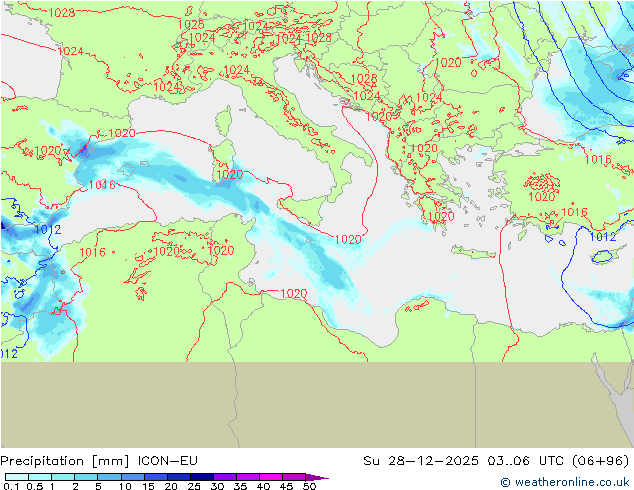634x490 pixels.
Task: Select the legend swatch between 15 and 20
Action: [155, 477]
